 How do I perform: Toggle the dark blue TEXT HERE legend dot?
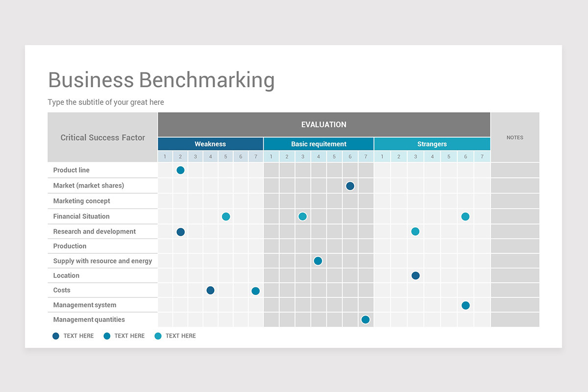55,336
